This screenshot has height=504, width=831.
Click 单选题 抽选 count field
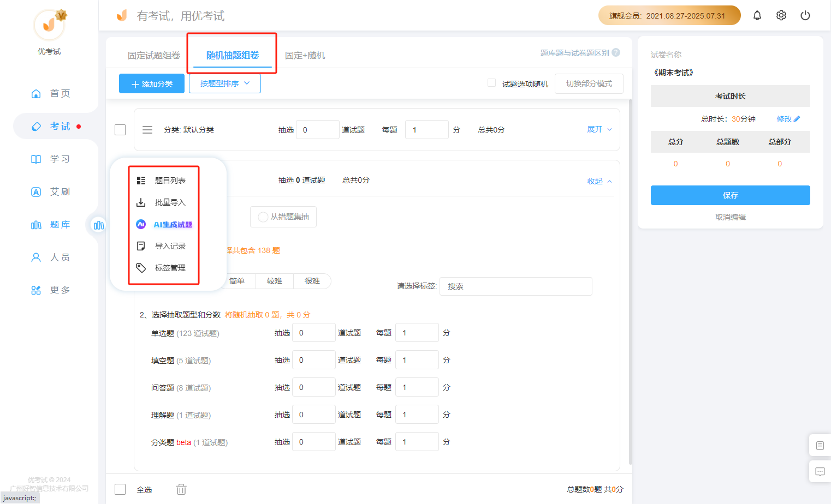[314, 333]
